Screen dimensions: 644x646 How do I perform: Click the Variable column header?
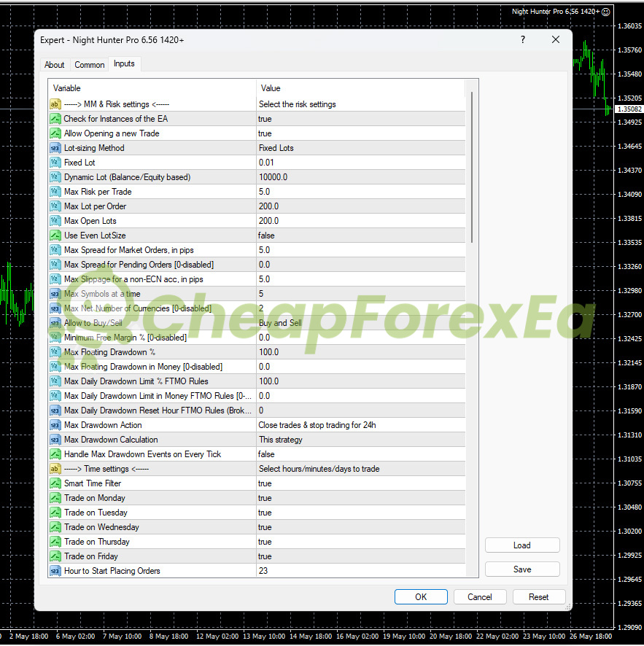tap(152, 88)
